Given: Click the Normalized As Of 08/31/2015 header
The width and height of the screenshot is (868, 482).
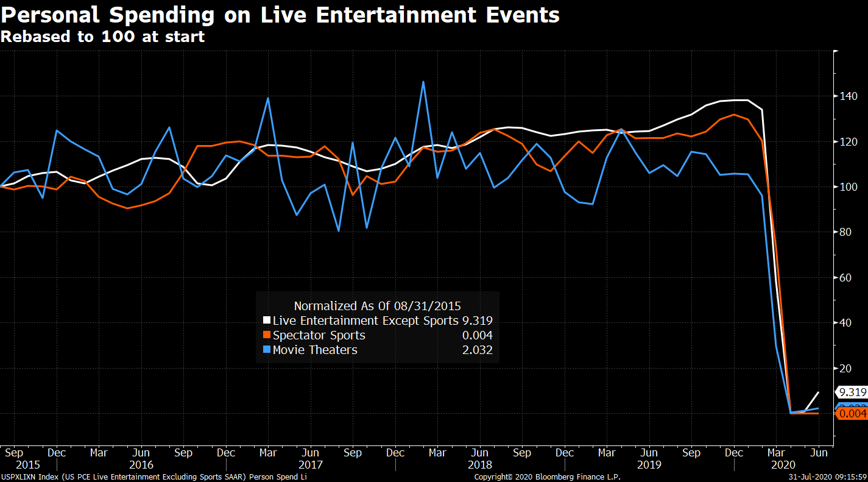Looking at the screenshot, I should [377, 306].
